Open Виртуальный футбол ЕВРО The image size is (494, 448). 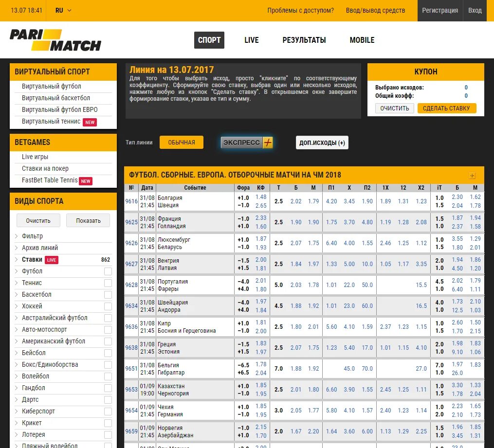[x=59, y=109]
